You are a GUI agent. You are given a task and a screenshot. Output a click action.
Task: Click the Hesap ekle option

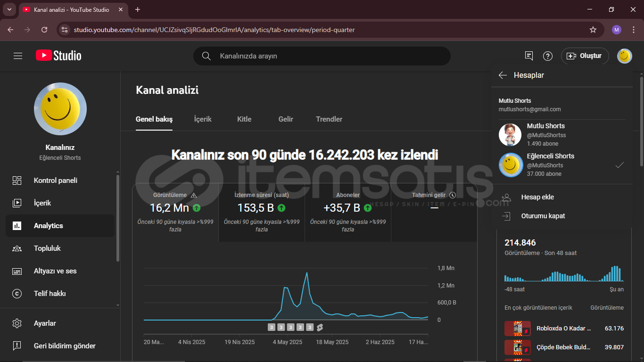pyautogui.click(x=562, y=197)
